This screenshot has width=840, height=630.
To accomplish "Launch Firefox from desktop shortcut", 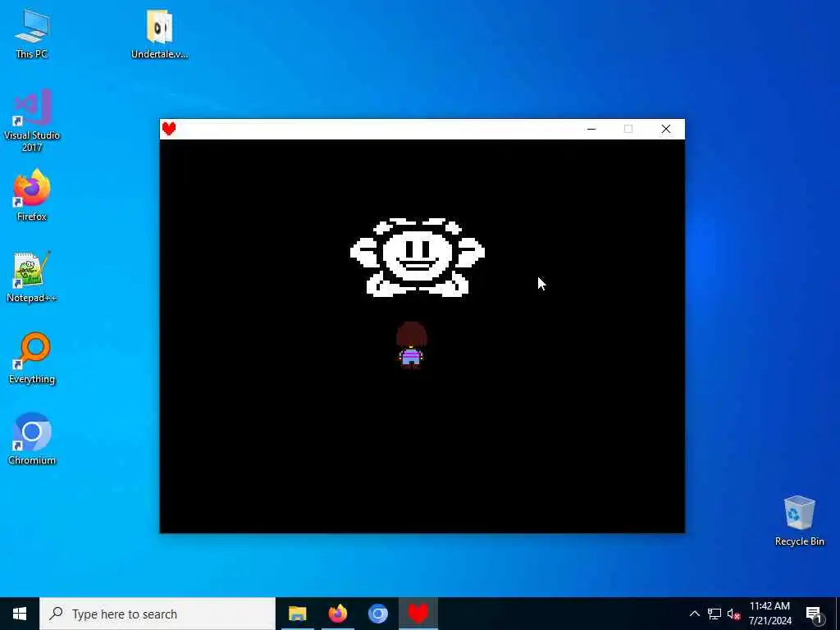I will pos(32,195).
